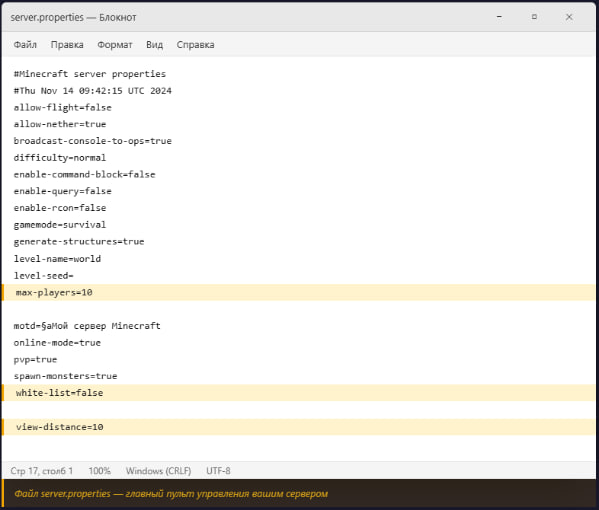This screenshot has width=599, height=510.
Task: Click the pvp=true line
Action: (35, 359)
